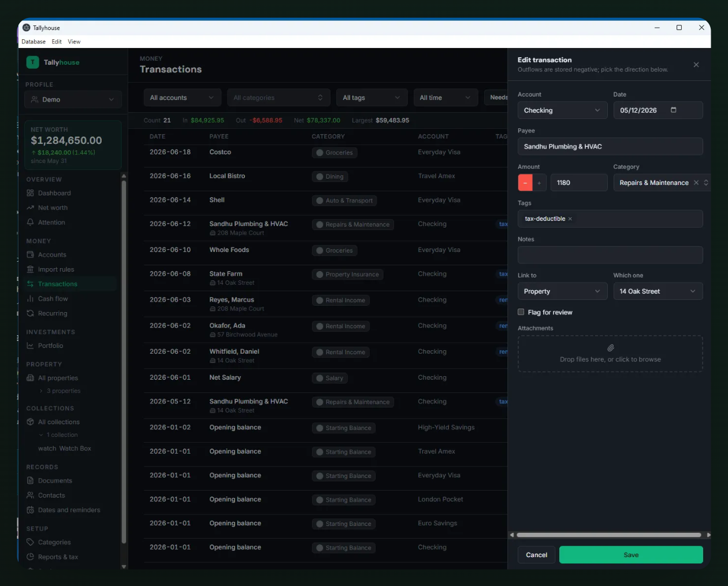This screenshot has width=728, height=586.
Task: Click the Cancel button
Action: 536,555
